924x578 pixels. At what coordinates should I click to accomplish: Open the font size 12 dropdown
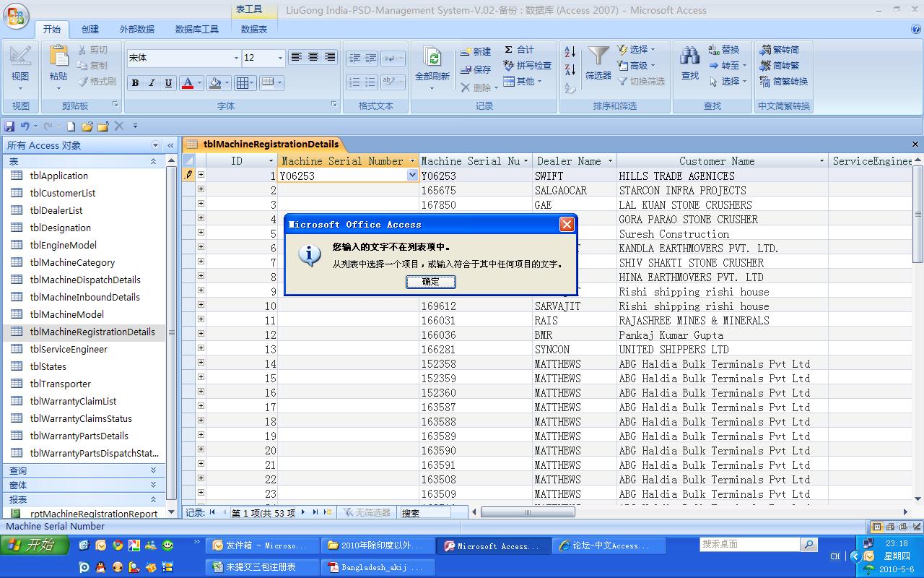[x=281, y=58]
